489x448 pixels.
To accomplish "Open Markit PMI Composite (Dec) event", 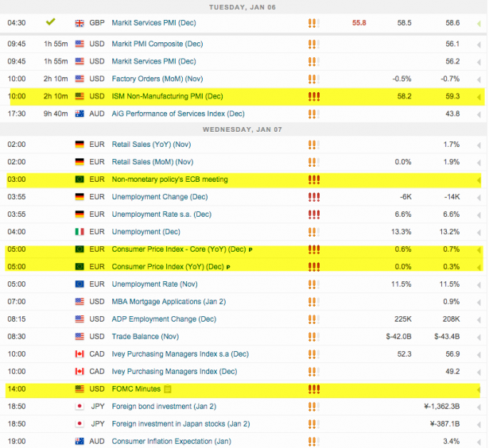I will point(157,44).
